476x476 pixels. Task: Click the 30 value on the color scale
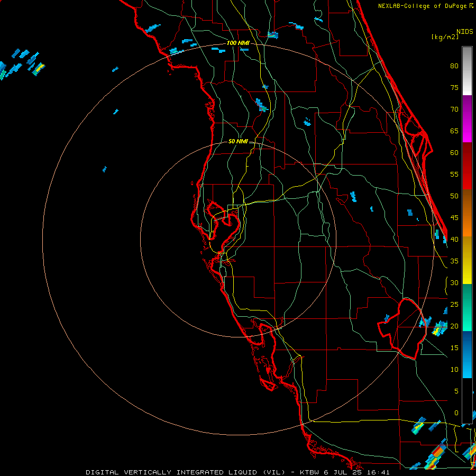coord(454,282)
